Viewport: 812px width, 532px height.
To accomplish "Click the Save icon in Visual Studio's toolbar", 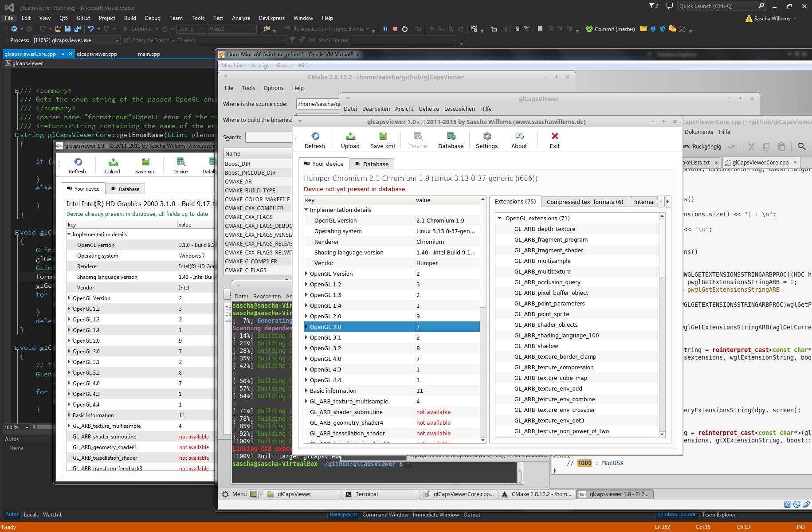I will point(68,29).
